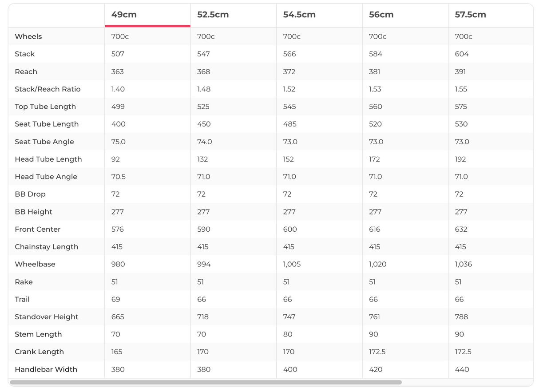Click the horizontal scrollbar below the table
The image size is (539, 392).
206,382
